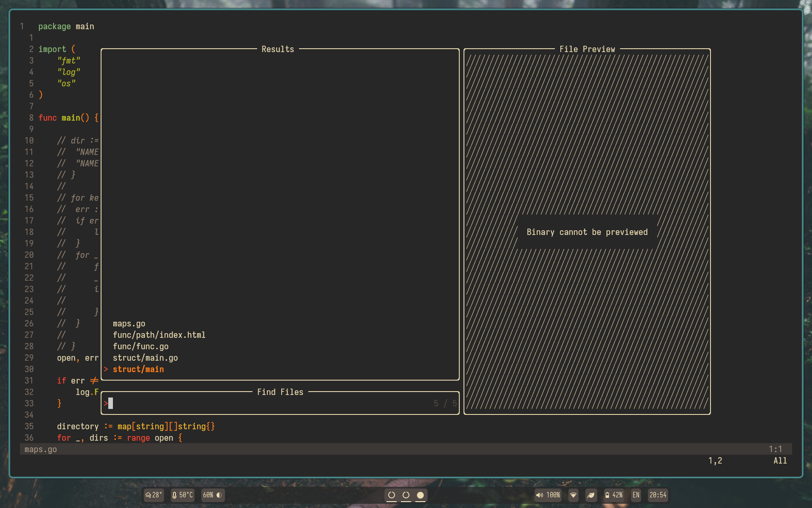Switch to the middle workspace indicator
The height and width of the screenshot is (508, 812).
coord(406,495)
